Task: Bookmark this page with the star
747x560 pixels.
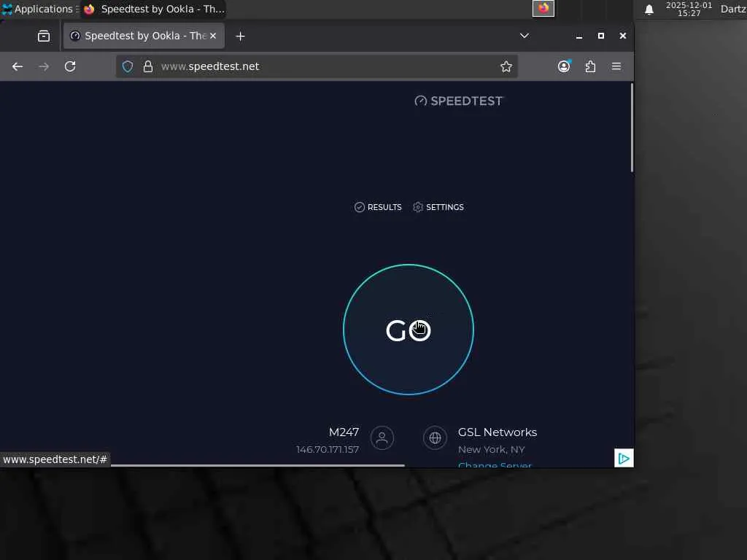Action: click(x=506, y=66)
